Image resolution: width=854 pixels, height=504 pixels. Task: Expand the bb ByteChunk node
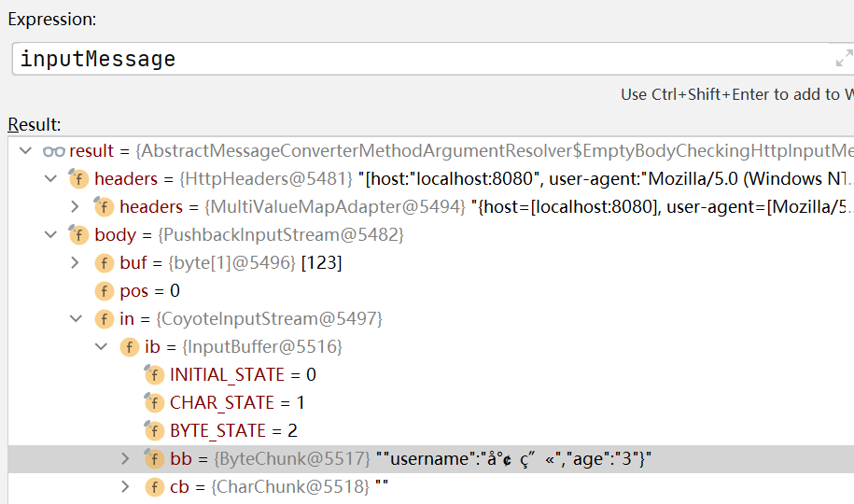126,459
